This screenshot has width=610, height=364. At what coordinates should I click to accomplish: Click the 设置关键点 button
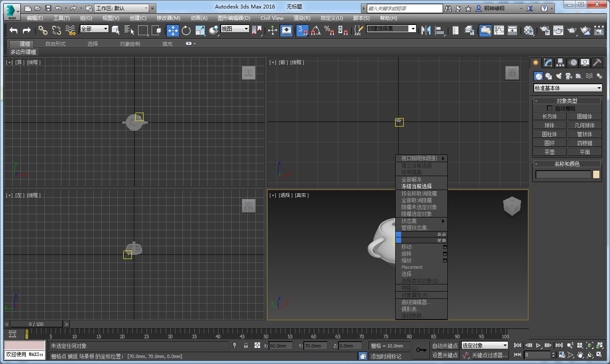[x=445, y=355]
